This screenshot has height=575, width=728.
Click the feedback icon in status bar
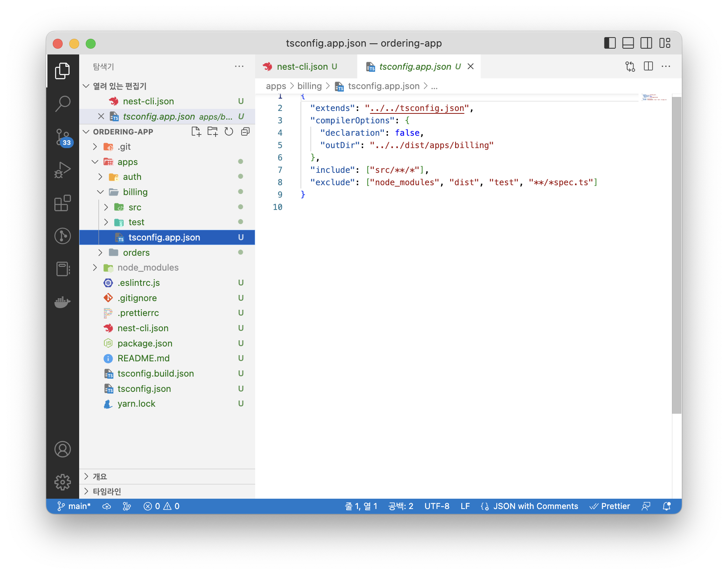tap(646, 506)
